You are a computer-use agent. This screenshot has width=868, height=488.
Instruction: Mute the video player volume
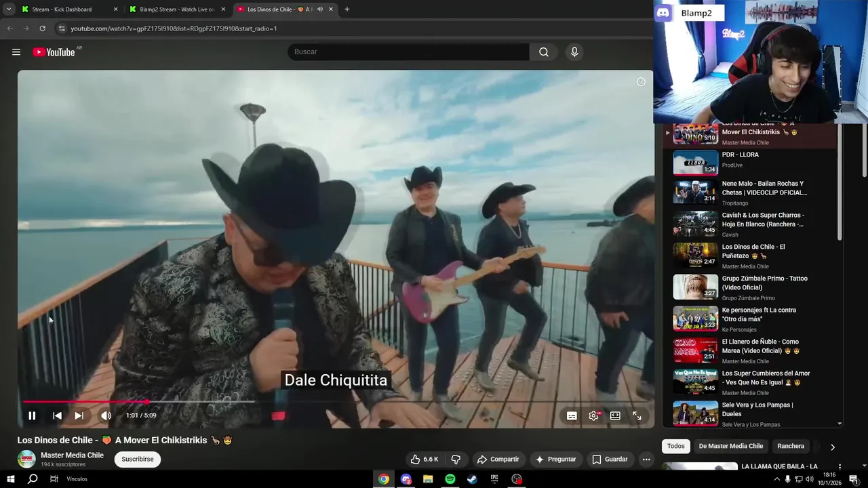coord(106,415)
